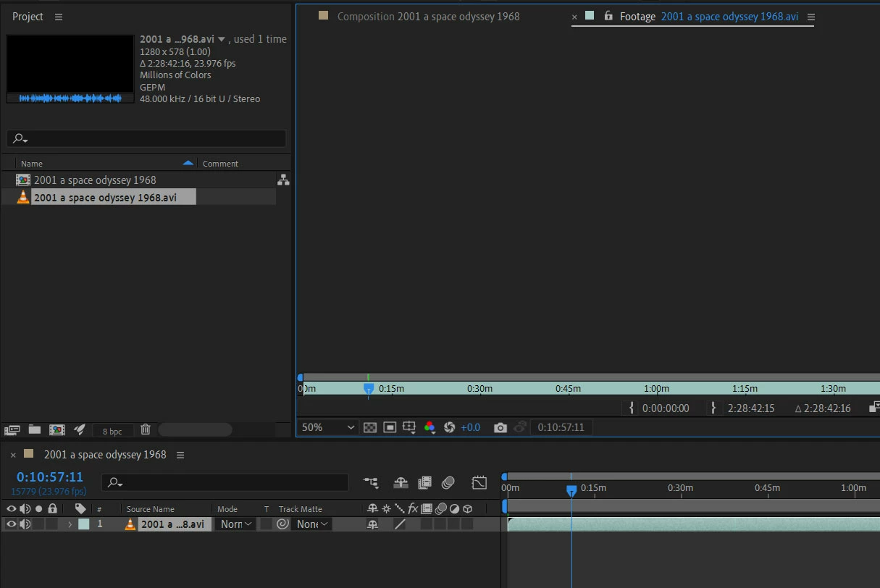The image size is (880, 588).
Task: Open the project flowchart view icon
Action: coord(283,180)
